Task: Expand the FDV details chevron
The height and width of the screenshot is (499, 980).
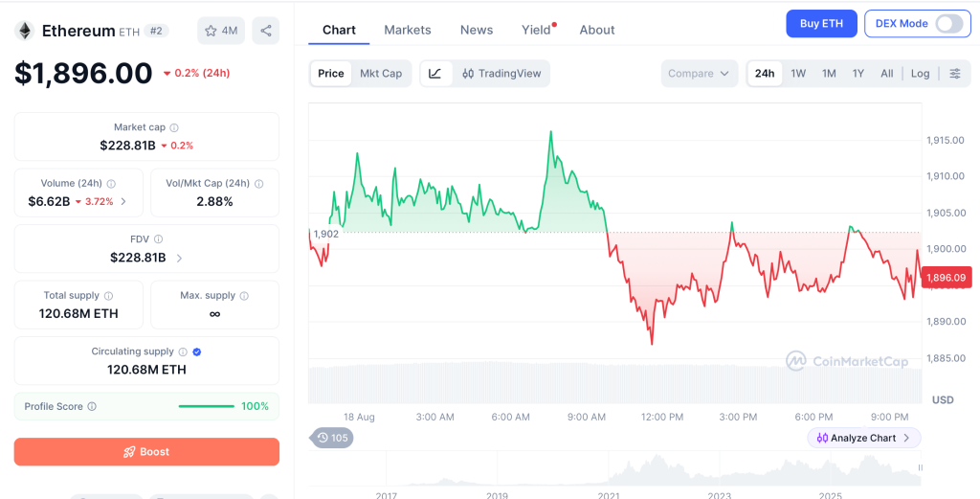Action: tap(179, 258)
